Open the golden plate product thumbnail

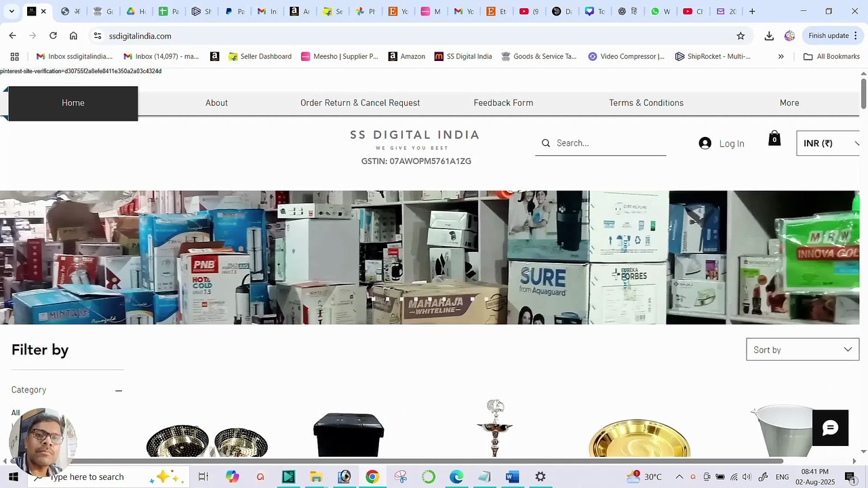[x=639, y=439]
